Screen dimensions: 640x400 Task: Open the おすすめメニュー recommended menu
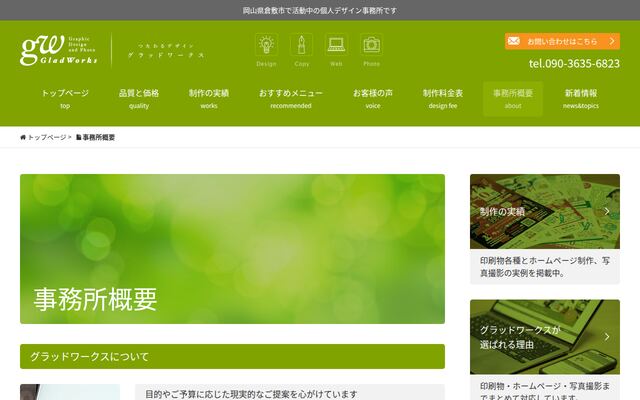coord(291,99)
